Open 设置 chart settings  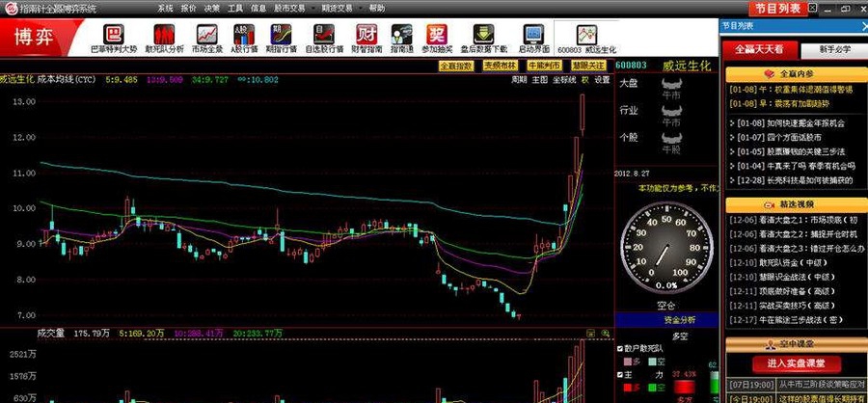click(x=602, y=80)
